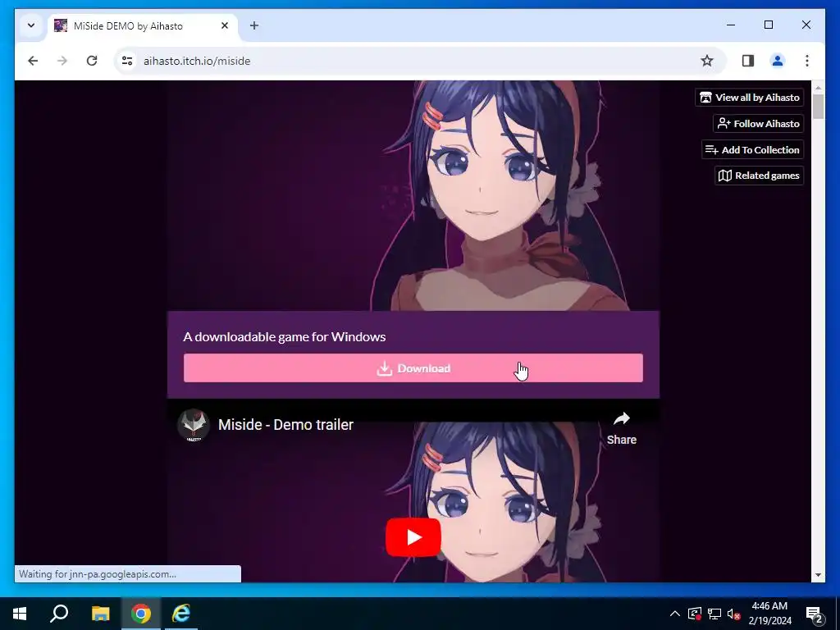This screenshot has height=630, width=840.
Task: Open View all by Aihasto
Action: pos(750,98)
